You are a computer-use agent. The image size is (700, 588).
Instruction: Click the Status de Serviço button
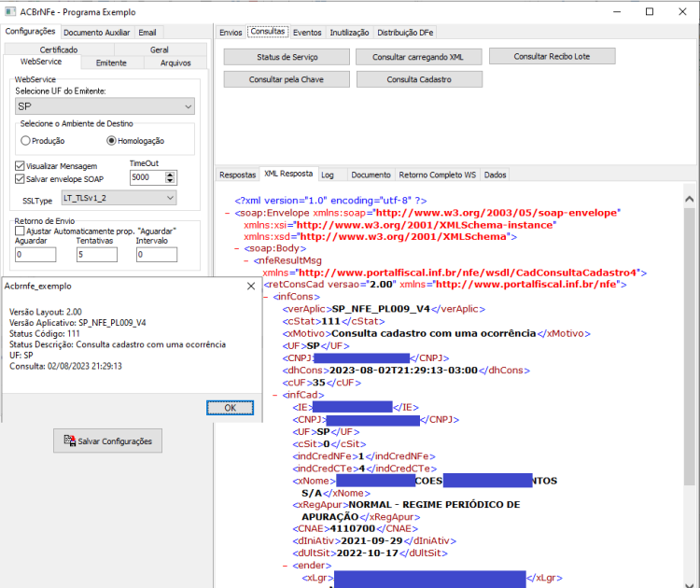(287, 57)
